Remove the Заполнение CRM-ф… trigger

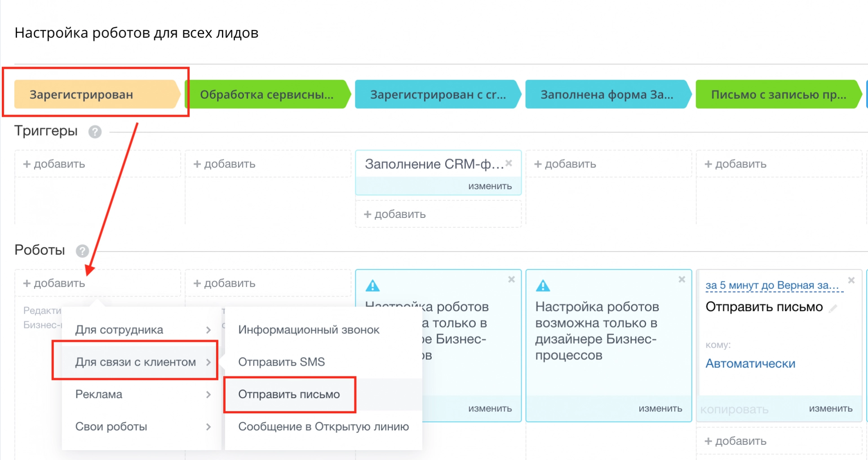tap(509, 163)
